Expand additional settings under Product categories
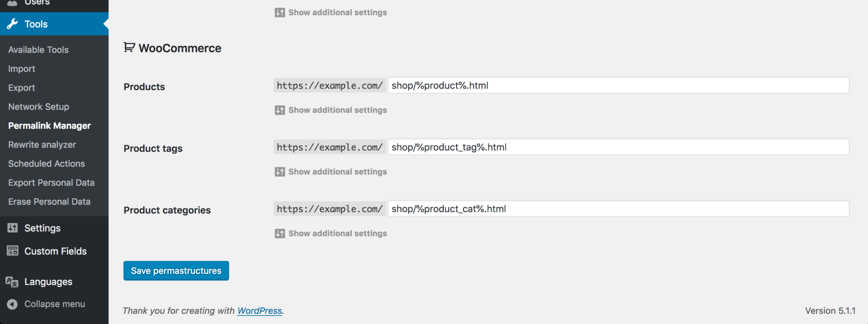The image size is (868, 324). 331,233
